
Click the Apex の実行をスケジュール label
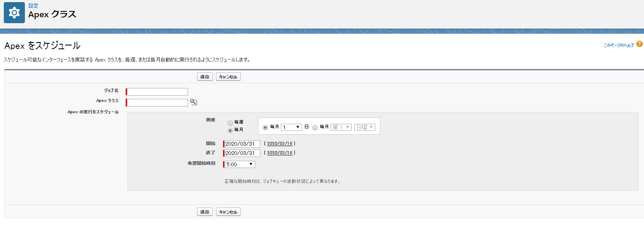point(93,112)
